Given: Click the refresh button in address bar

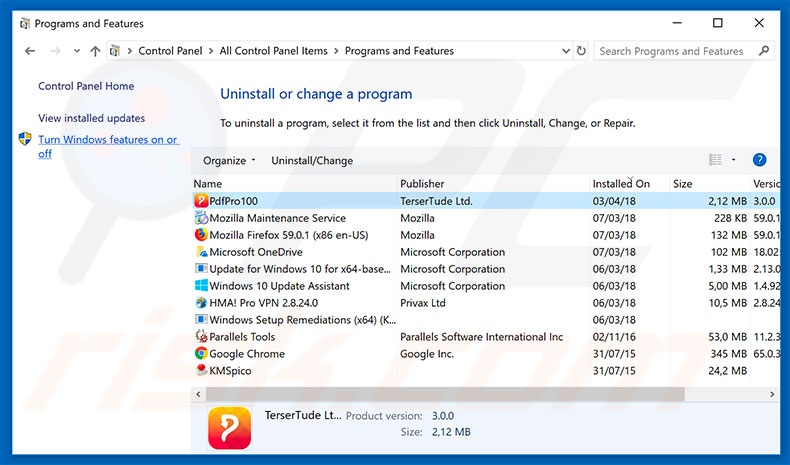Looking at the screenshot, I should [x=580, y=51].
